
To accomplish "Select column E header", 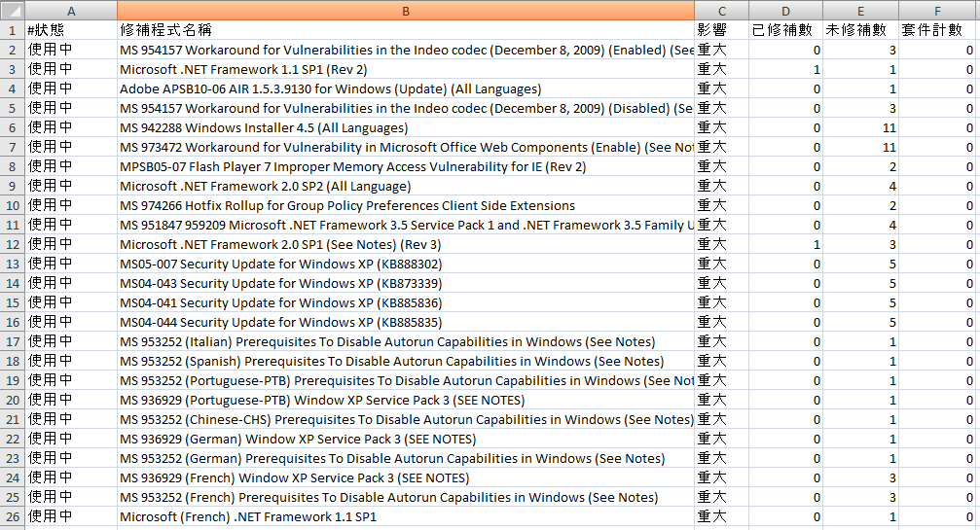I will (x=860, y=11).
